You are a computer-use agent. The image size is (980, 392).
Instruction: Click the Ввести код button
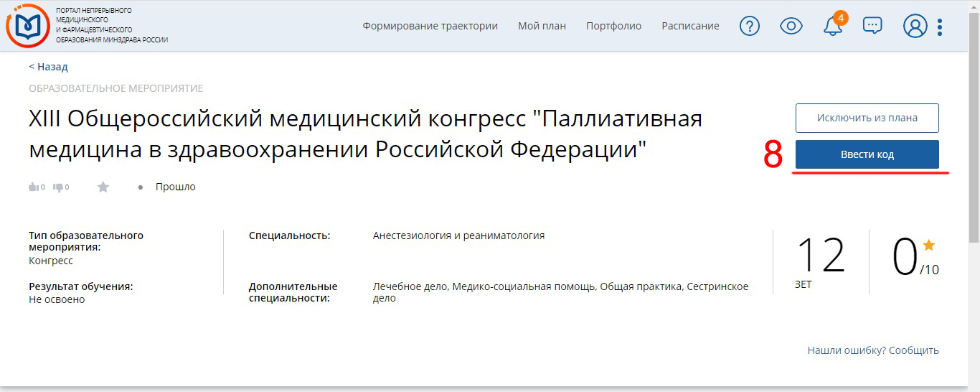click(867, 154)
